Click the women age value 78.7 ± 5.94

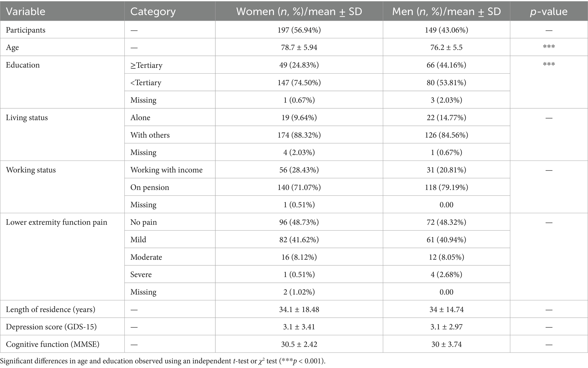point(299,47)
